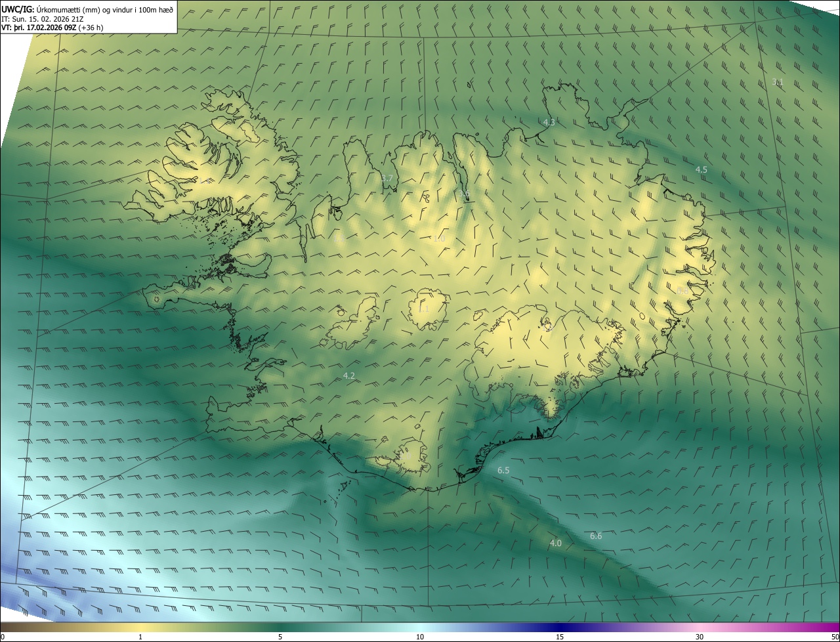Click the 6.5 value label off the coast
Screen dimensions: 840x642
coord(503,470)
